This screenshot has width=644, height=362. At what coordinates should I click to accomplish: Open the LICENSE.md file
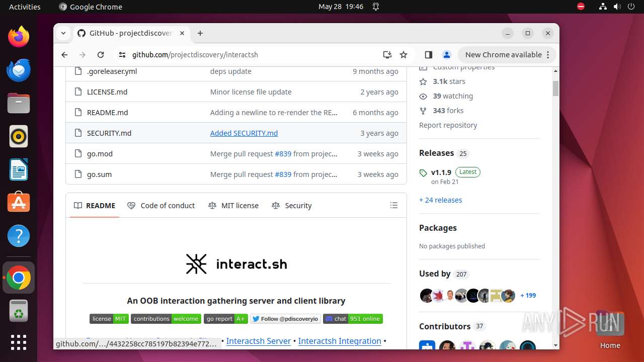click(107, 92)
